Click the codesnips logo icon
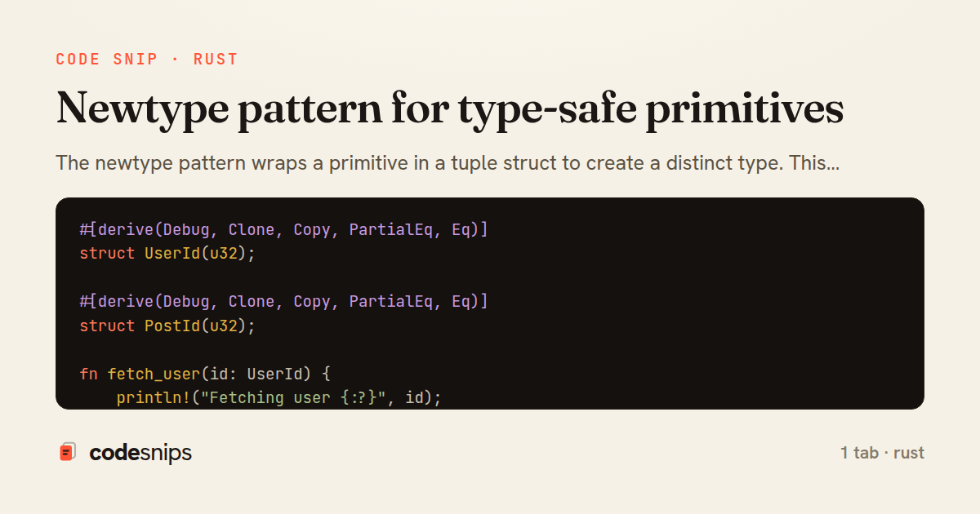The image size is (980, 514). click(x=68, y=452)
